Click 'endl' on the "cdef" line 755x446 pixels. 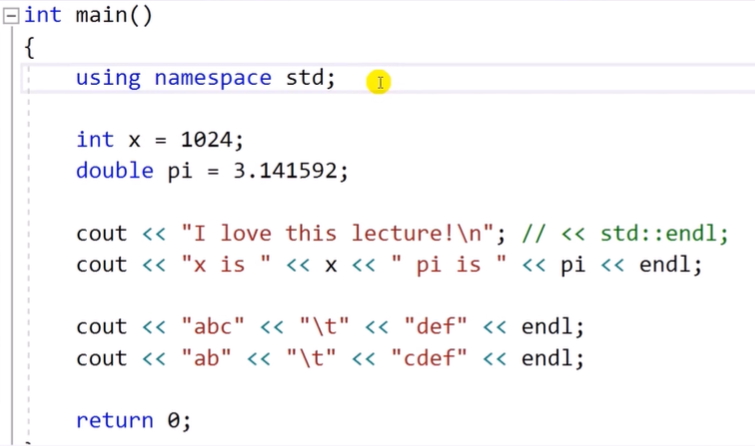[547, 358]
